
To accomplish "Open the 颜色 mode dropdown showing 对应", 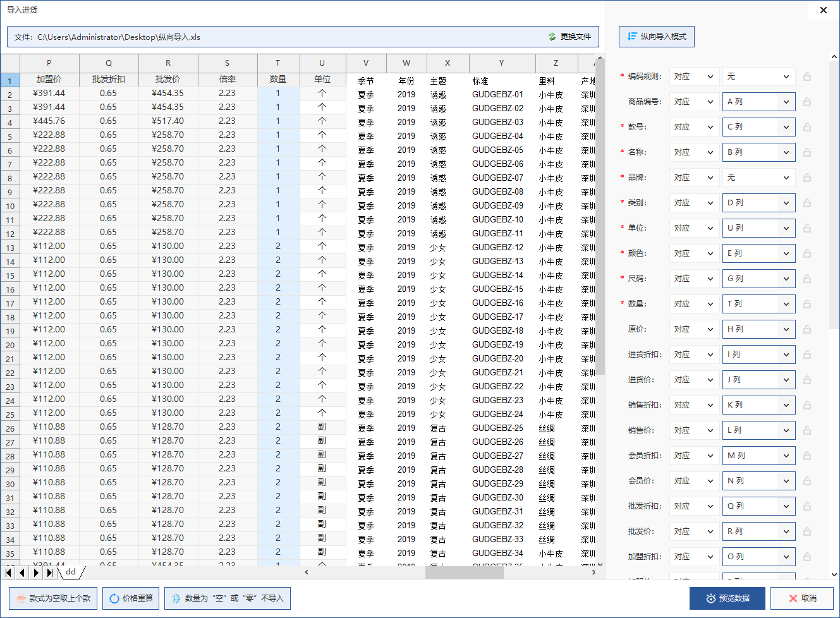I will point(694,253).
